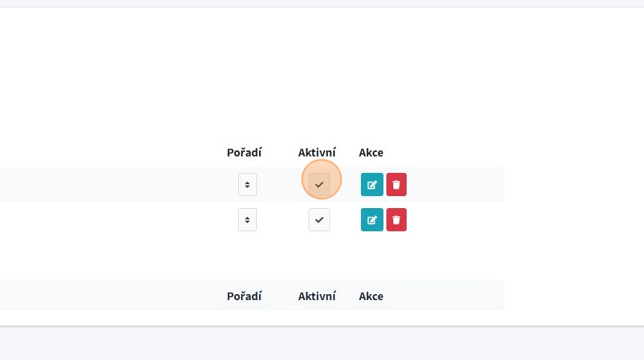
Task: Click the second row's order arrows handle
Action: click(x=247, y=219)
